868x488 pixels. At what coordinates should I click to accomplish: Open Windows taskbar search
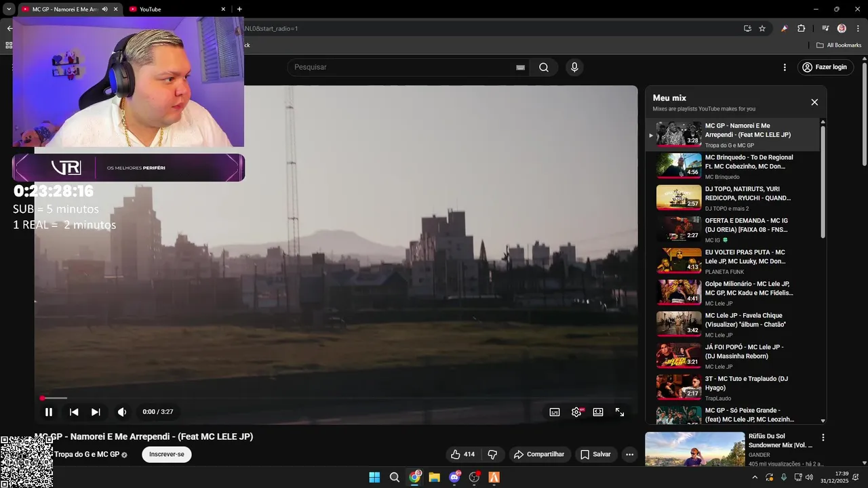pos(395,477)
